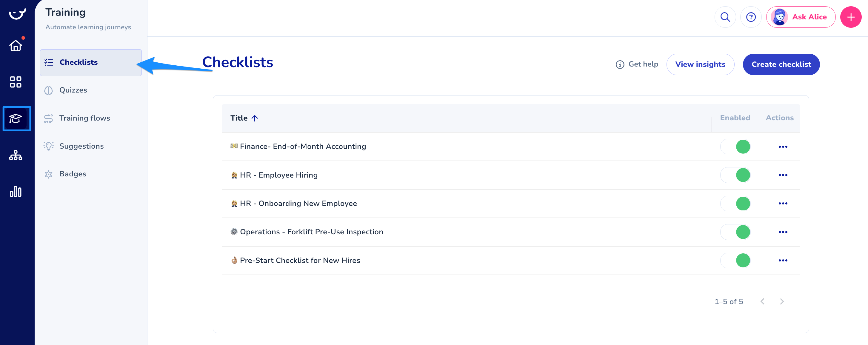
Task: Open actions menu for HR - Onboarding New Employee
Action: point(783,204)
